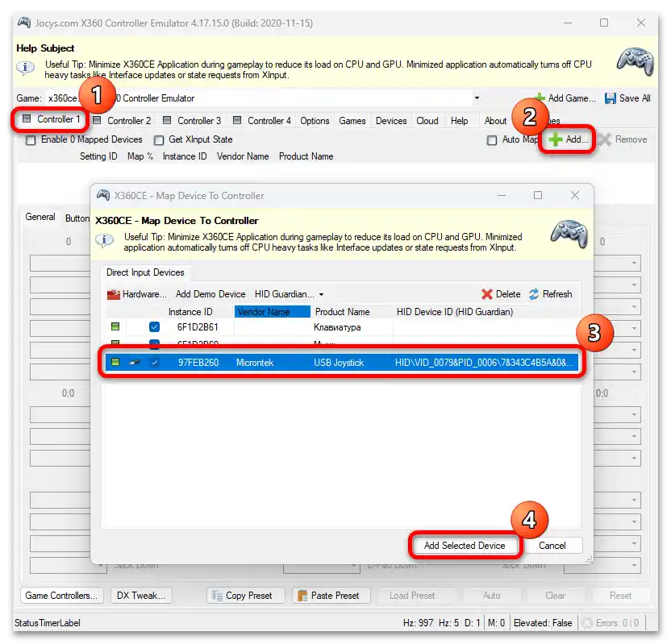The width and height of the screenshot is (671, 644).
Task: Open the About tab
Action: point(495,121)
